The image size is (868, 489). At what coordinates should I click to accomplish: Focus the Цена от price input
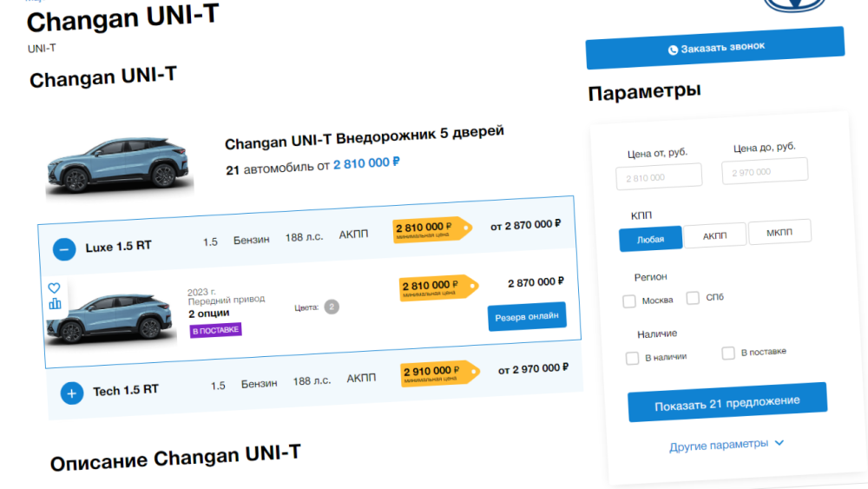coord(659,177)
